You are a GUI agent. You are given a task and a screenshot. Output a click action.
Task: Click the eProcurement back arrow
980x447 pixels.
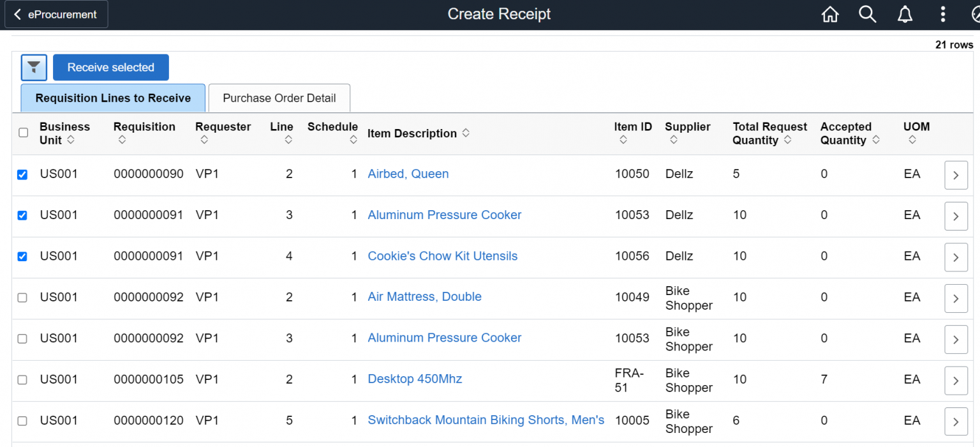pos(17,13)
